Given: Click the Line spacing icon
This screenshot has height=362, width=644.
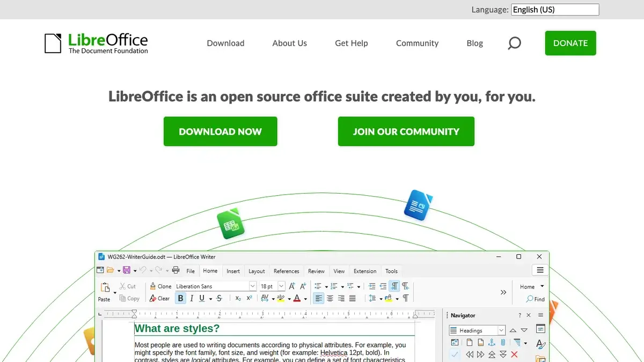Looking at the screenshot, I should (x=372, y=298).
